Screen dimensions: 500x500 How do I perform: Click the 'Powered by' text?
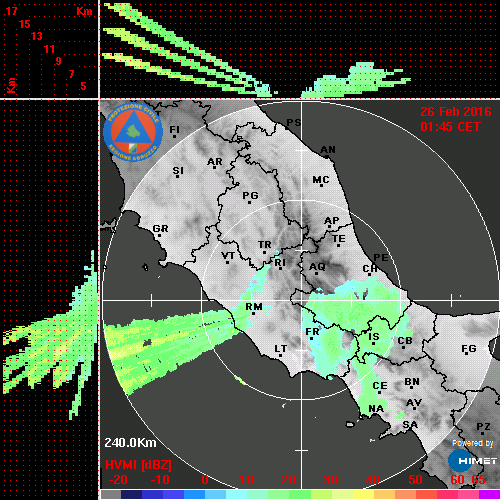(472, 443)
